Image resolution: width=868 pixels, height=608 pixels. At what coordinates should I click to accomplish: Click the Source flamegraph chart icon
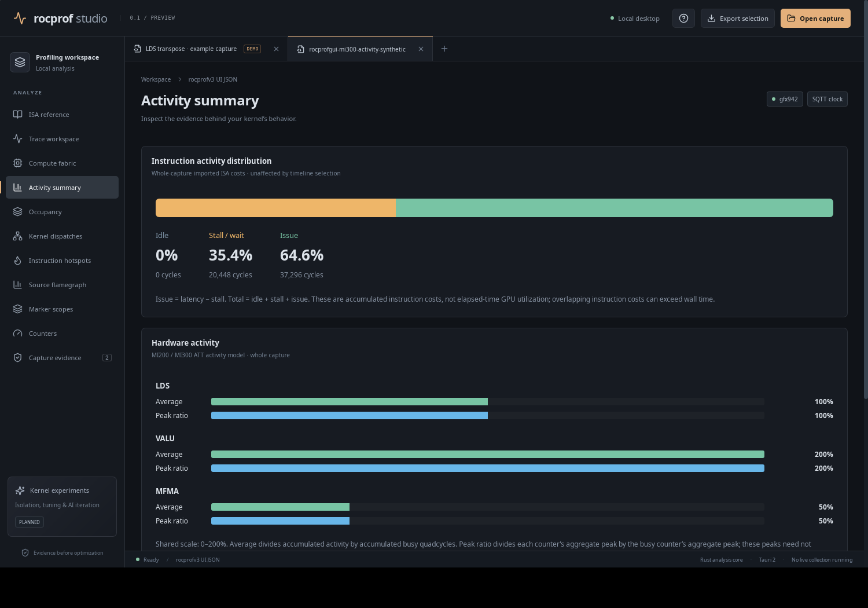[x=18, y=285]
